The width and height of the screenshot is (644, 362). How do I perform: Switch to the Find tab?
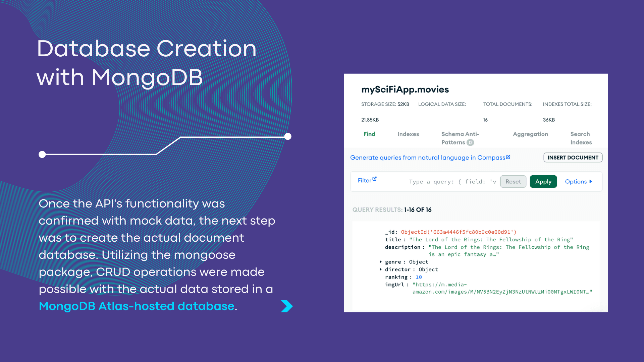(369, 134)
